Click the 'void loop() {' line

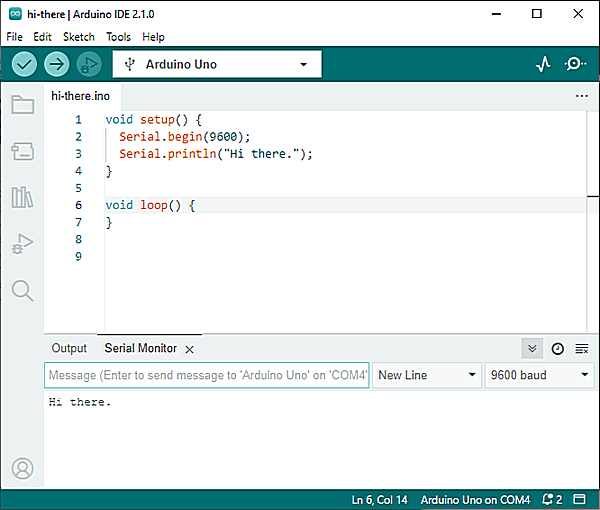click(x=150, y=205)
